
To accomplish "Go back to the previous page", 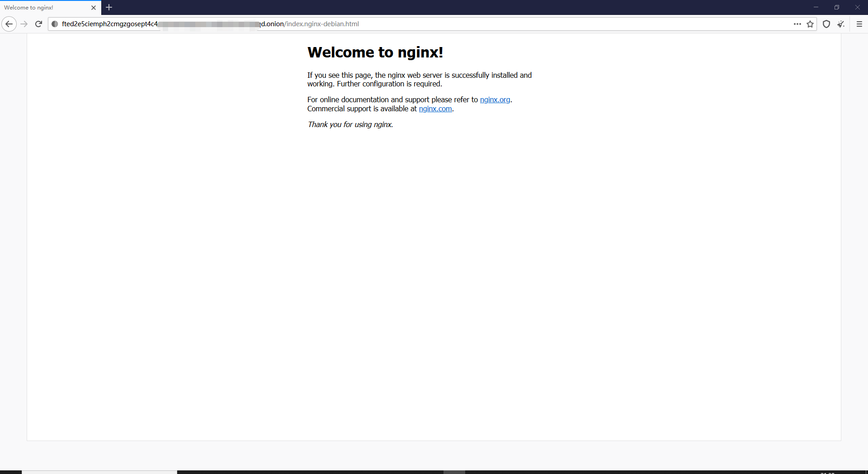I will click(x=9, y=24).
